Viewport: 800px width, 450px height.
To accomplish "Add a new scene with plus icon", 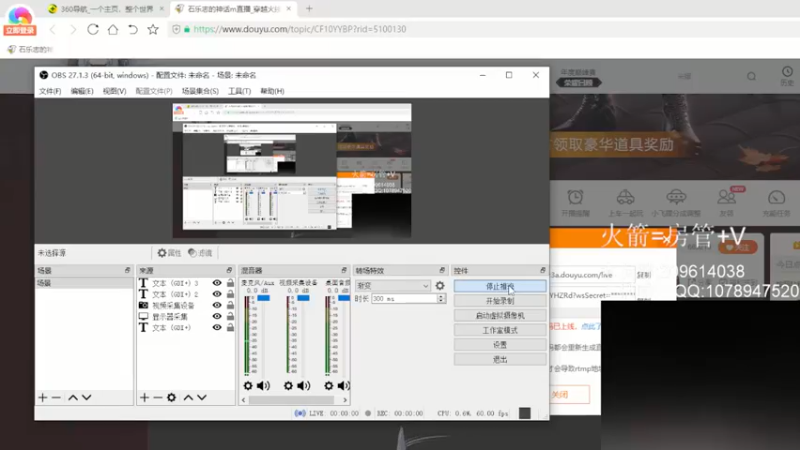I will [43, 397].
